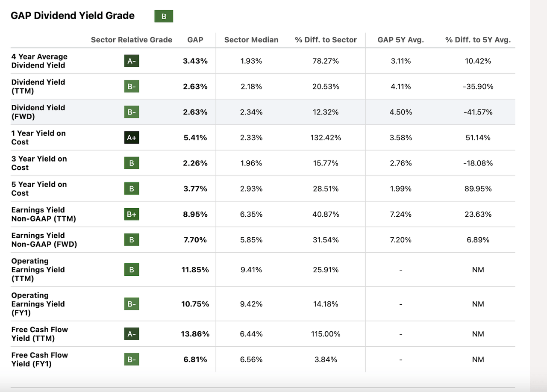The width and height of the screenshot is (547, 392).
Task: Click the -35.90% difference to 5Y average
Action: pos(478,86)
